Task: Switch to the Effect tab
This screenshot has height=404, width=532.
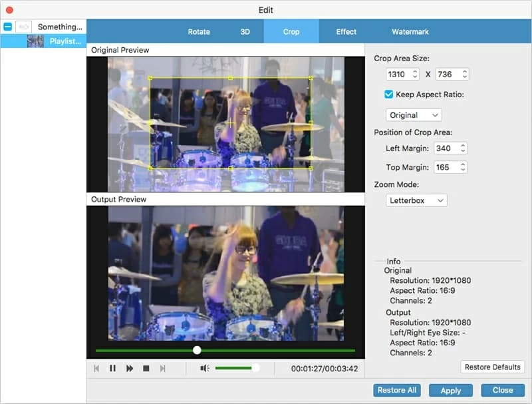Action: coord(346,31)
